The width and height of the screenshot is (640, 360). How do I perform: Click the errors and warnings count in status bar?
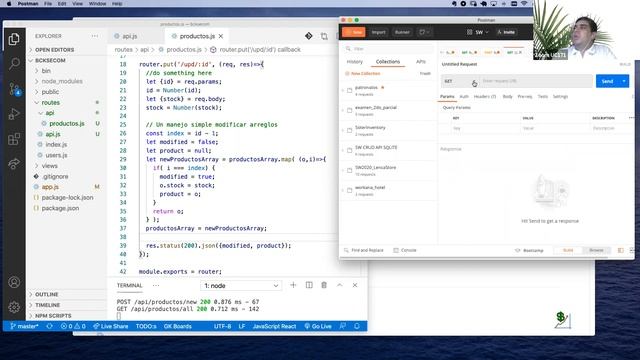tap(73, 326)
